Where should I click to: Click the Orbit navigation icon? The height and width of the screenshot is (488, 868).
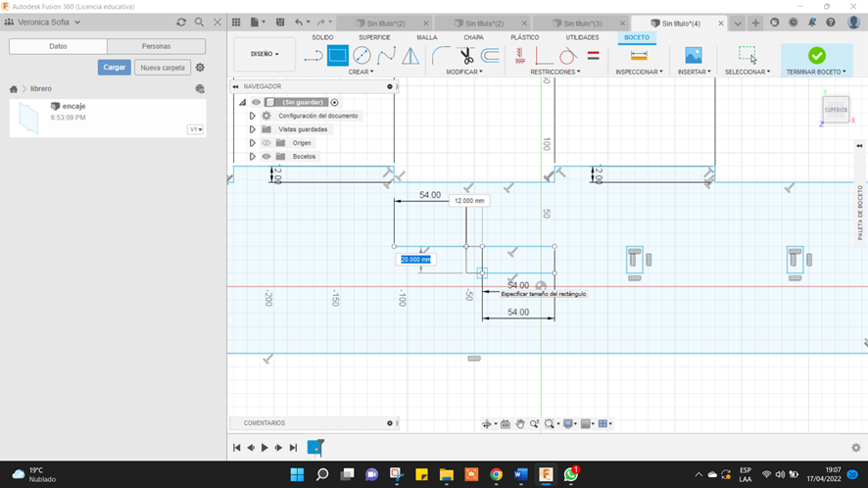click(487, 423)
